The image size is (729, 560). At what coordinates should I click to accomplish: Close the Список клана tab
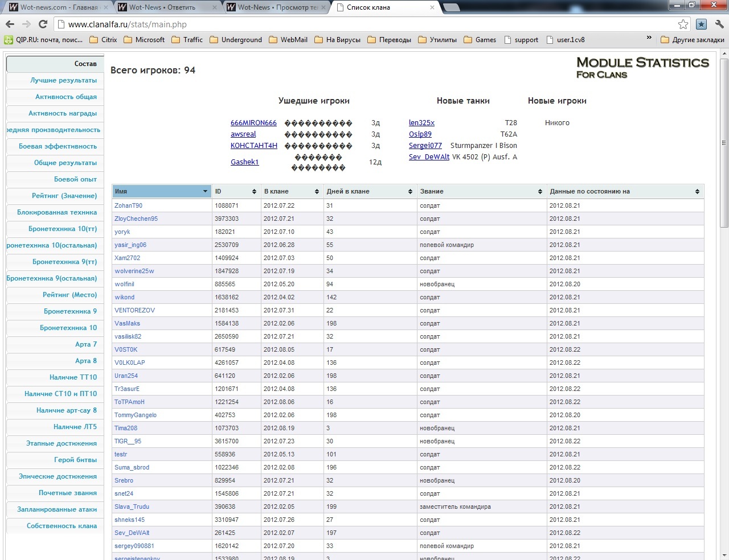[x=432, y=7]
